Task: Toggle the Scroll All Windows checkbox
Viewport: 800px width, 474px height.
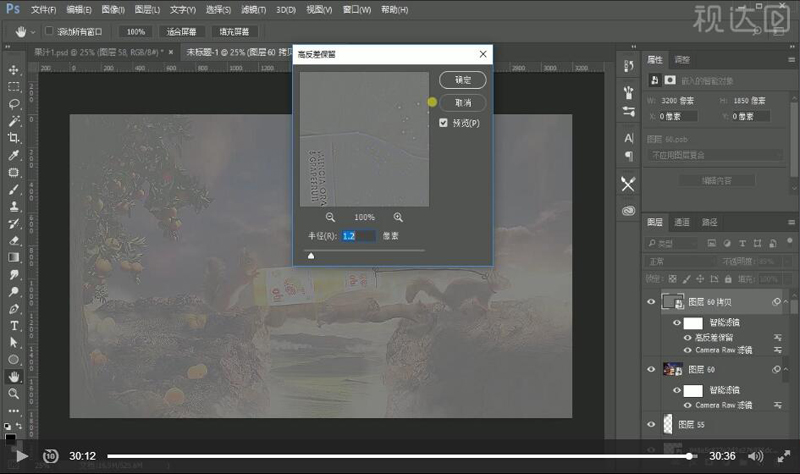Action: [x=49, y=31]
